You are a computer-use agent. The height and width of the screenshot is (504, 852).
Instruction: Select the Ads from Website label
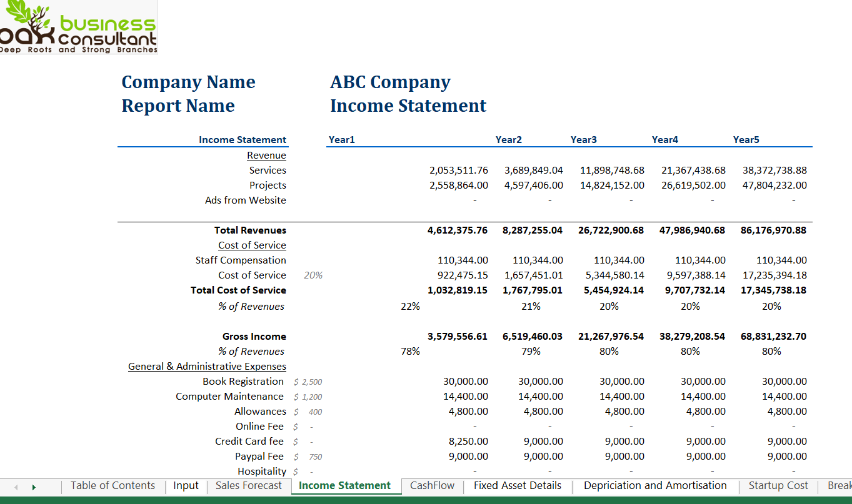246,200
